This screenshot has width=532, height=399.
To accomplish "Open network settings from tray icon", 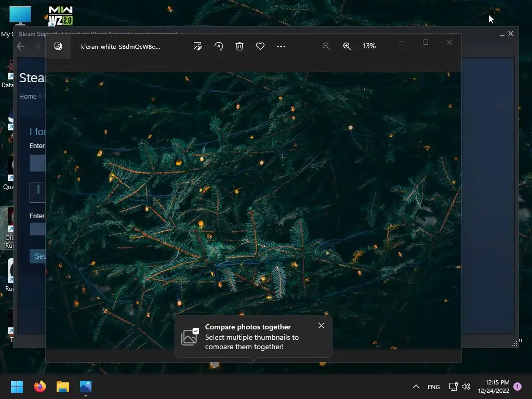I will point(453,387).
